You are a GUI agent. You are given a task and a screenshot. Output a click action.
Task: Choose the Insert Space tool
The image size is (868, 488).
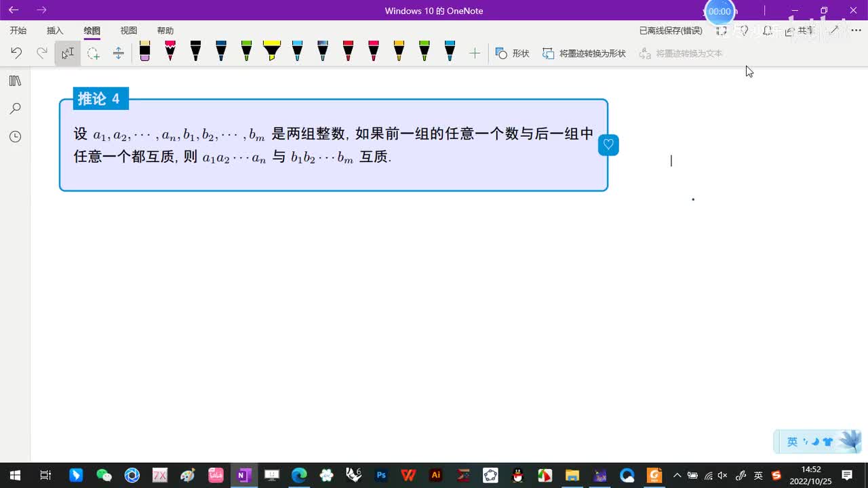(x=118, y=53)
